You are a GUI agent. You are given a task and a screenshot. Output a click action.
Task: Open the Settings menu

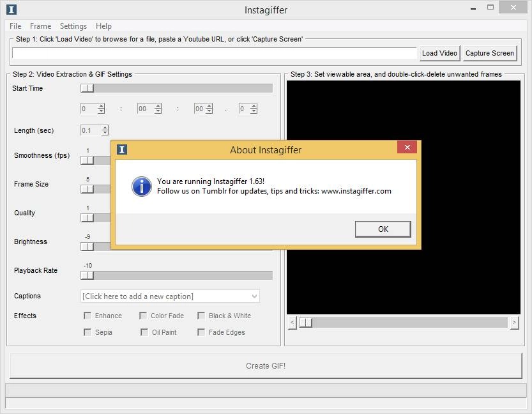(73, 26)
